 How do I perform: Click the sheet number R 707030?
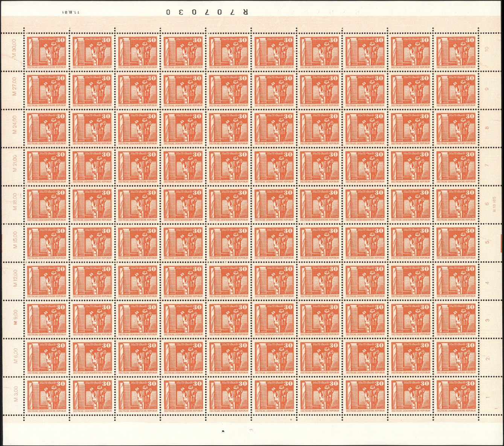tap(207, 12)
